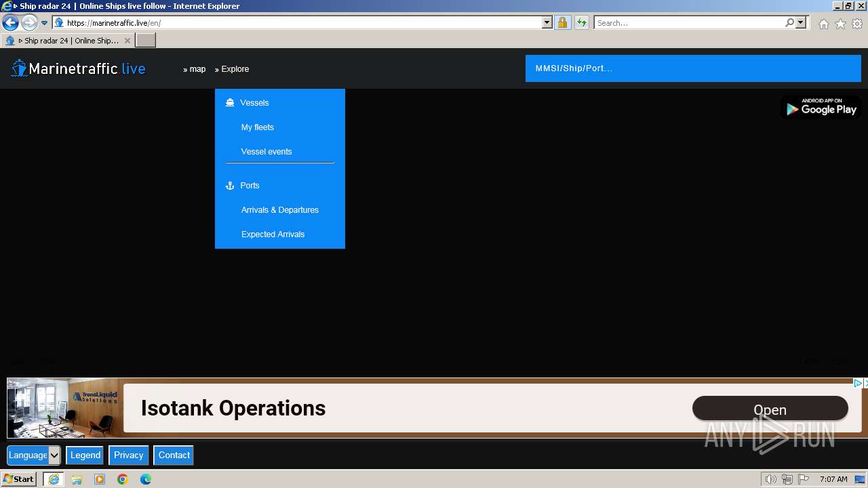Launch Windows Media Player from taskbar

coord(100,479)
